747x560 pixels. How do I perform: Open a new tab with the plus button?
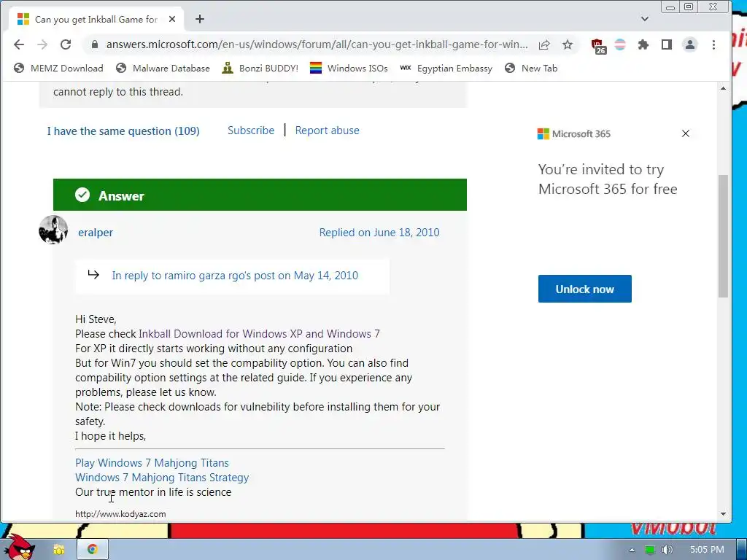point(200,19)
